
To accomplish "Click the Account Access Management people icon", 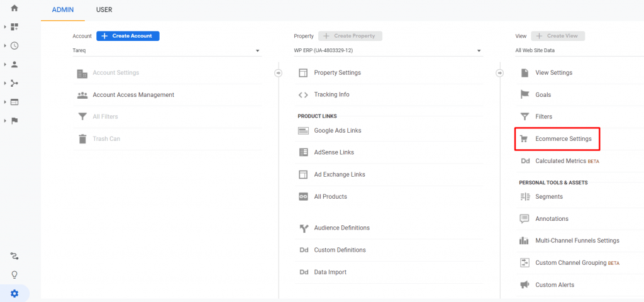I will click(82, 95).
